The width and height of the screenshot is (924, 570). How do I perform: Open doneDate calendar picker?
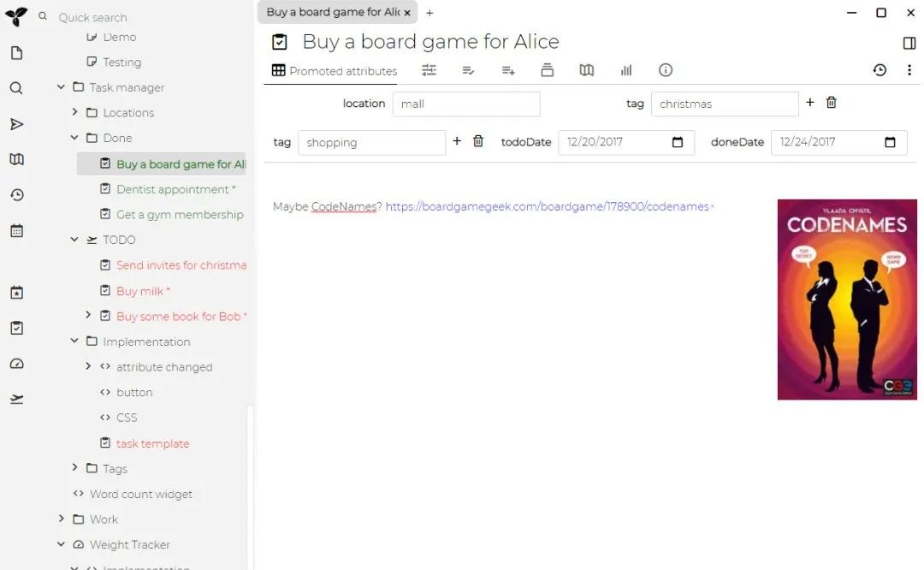(890, 142)
